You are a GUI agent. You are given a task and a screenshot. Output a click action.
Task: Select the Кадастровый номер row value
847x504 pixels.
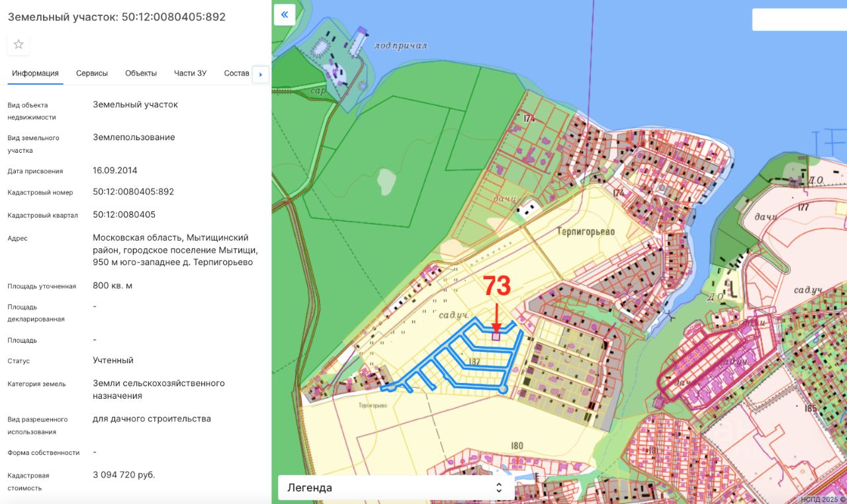click(x=133, y=192)
